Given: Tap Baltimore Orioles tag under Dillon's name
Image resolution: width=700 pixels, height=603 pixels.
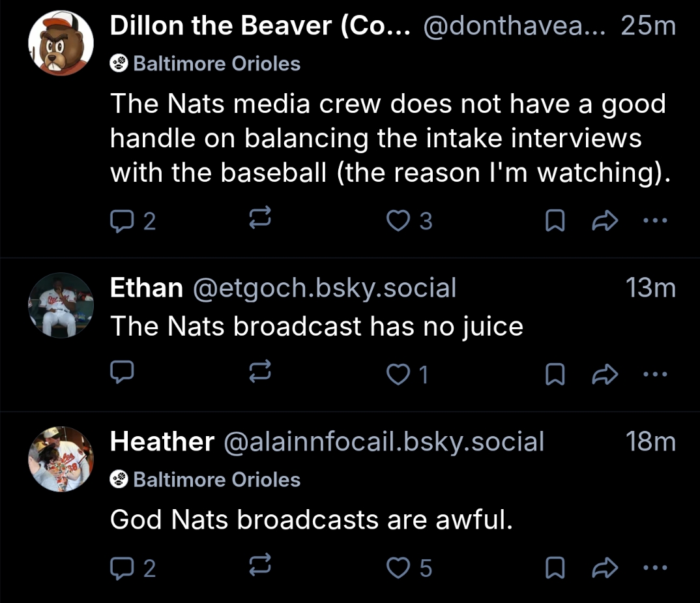Looking at the screenshot, I should coord(205,64).
